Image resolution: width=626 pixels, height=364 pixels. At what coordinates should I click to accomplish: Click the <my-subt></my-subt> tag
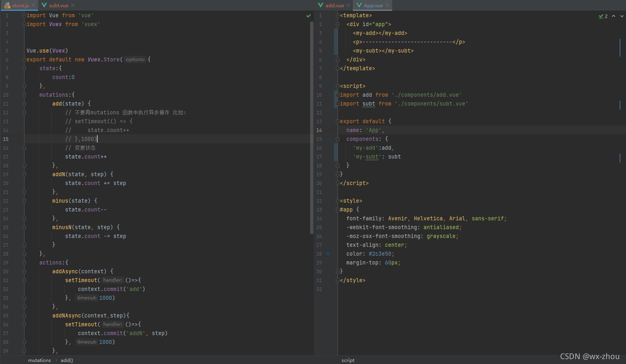coord(383,51)
